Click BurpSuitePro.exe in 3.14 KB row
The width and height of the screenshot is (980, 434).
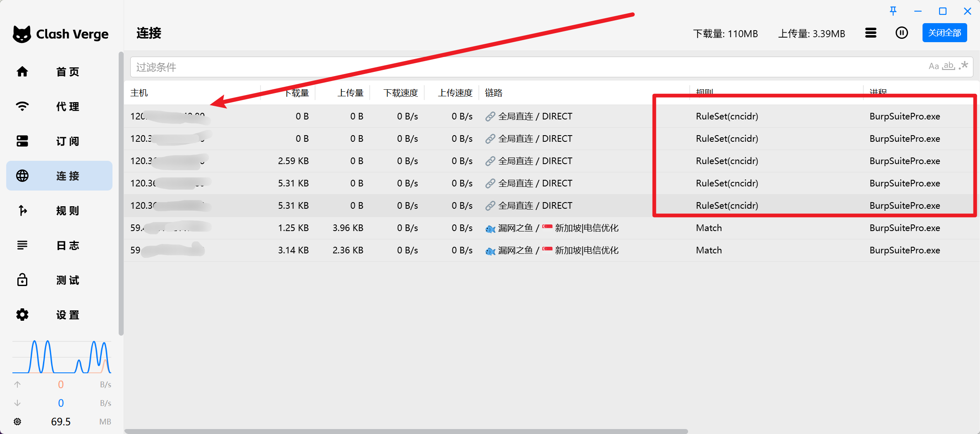pos(905,250)
